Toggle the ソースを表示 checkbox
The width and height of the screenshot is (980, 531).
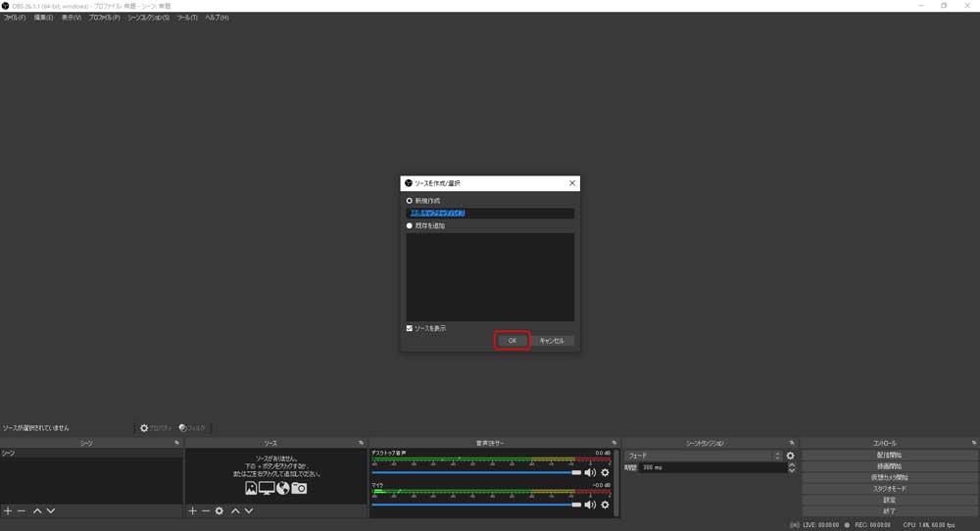[x=410, y=328]
